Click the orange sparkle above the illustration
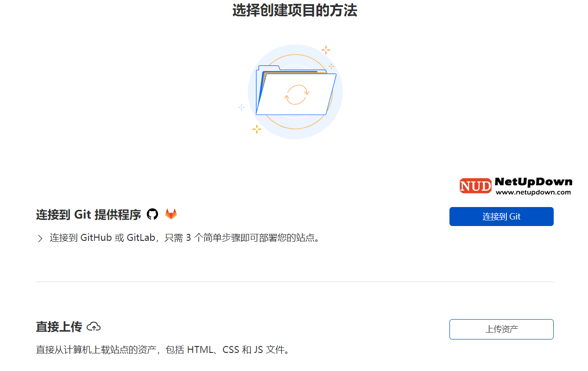Image resolution: width=588 pixels, height=371 pixels. [x=326, y=50]
